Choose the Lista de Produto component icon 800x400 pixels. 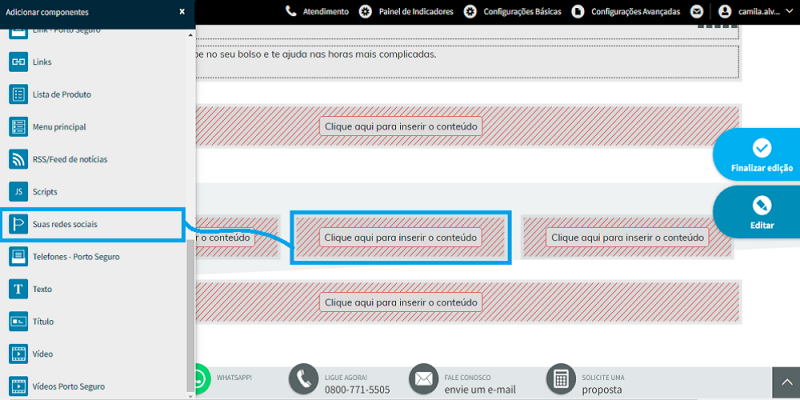pos(18,94)
